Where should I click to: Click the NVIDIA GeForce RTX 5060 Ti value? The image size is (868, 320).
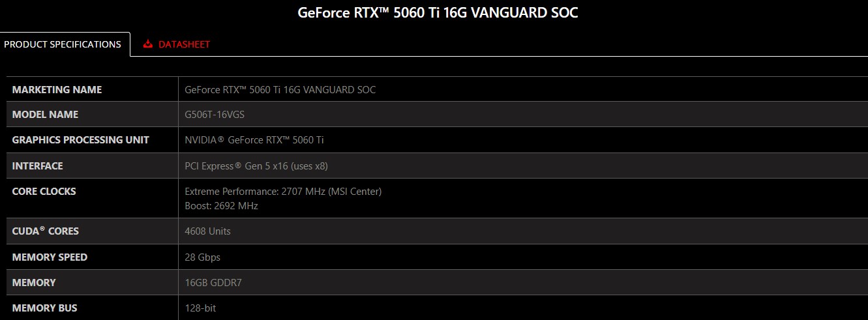click(x=254, y=140)
